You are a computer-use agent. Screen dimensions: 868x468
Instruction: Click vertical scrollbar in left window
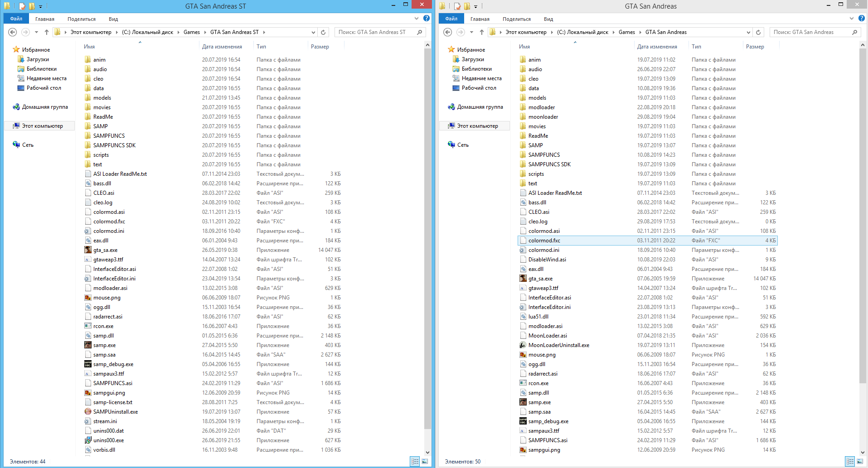(x=427, y=239)
